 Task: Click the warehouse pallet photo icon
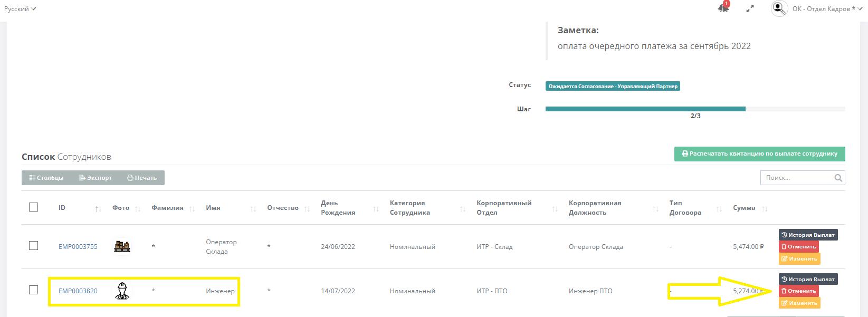122,246
